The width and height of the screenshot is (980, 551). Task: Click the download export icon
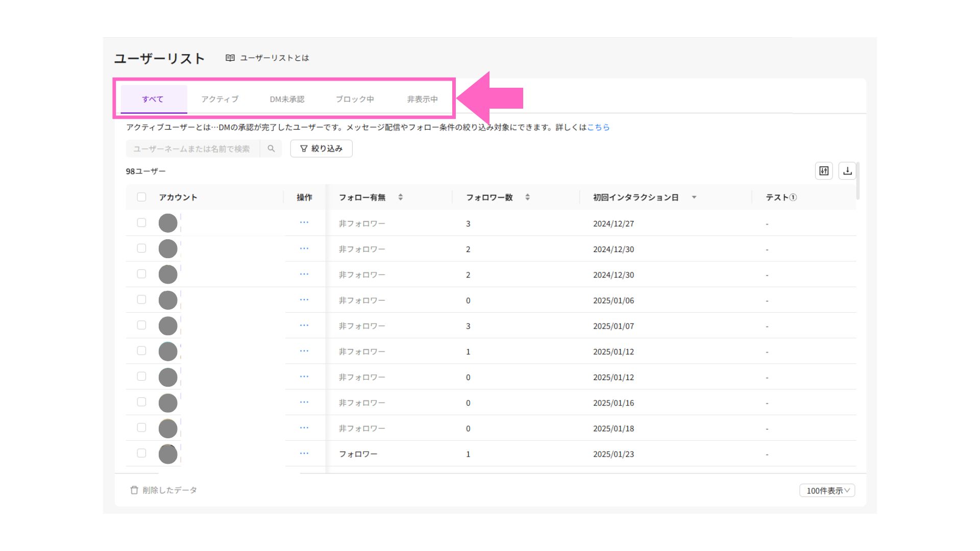tap(847, 171)
